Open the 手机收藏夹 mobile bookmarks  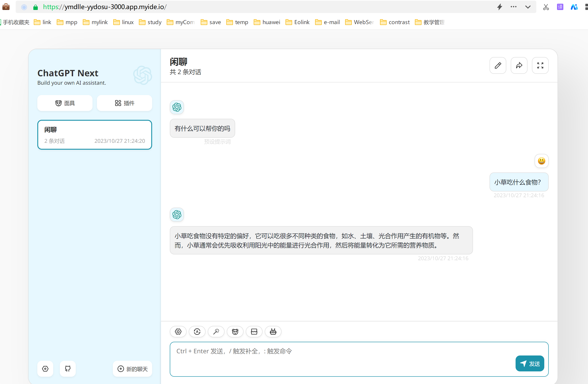(15, 22)
